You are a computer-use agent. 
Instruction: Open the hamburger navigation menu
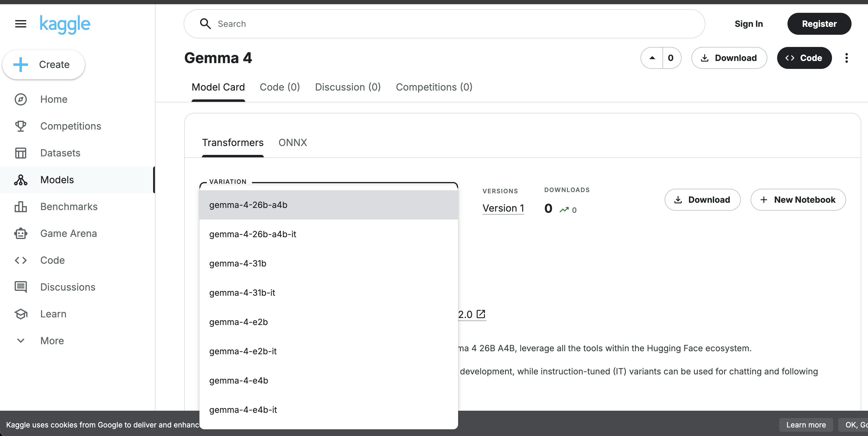coord(20,24)
